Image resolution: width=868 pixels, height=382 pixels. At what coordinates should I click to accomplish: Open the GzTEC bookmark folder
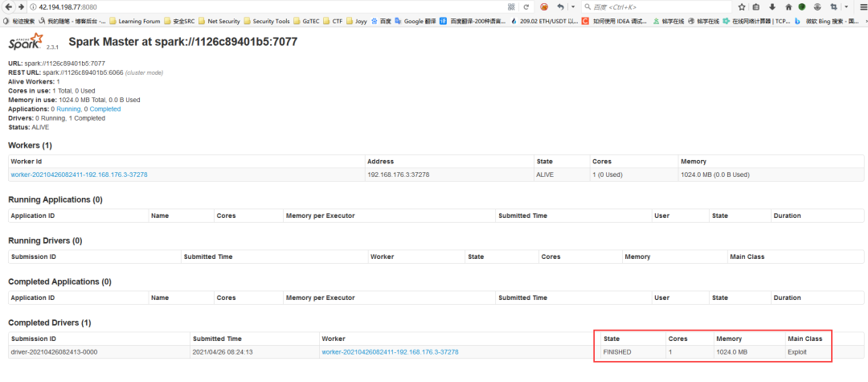[306, 21]
